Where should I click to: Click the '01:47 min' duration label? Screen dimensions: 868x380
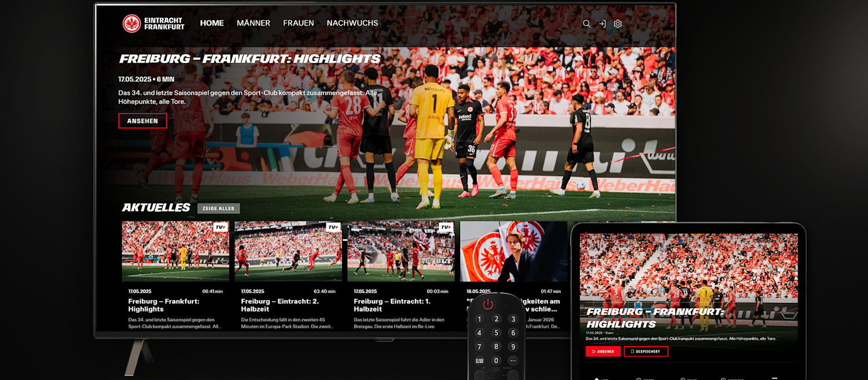[551, 291]
